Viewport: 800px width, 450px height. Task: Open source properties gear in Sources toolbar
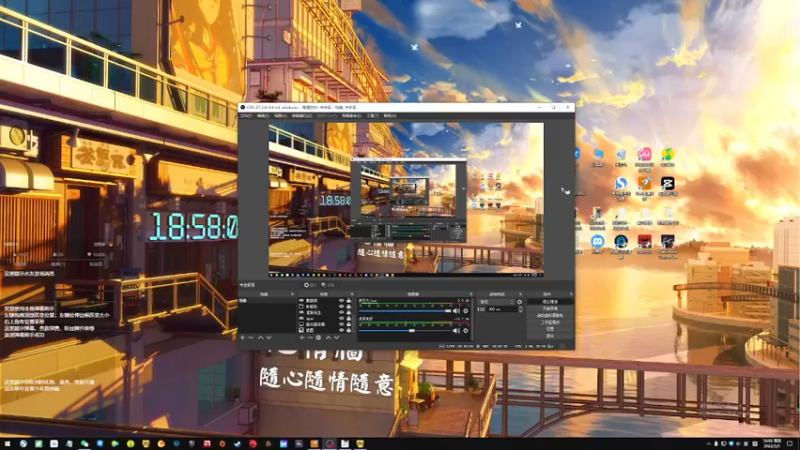(x=318, y=338)
